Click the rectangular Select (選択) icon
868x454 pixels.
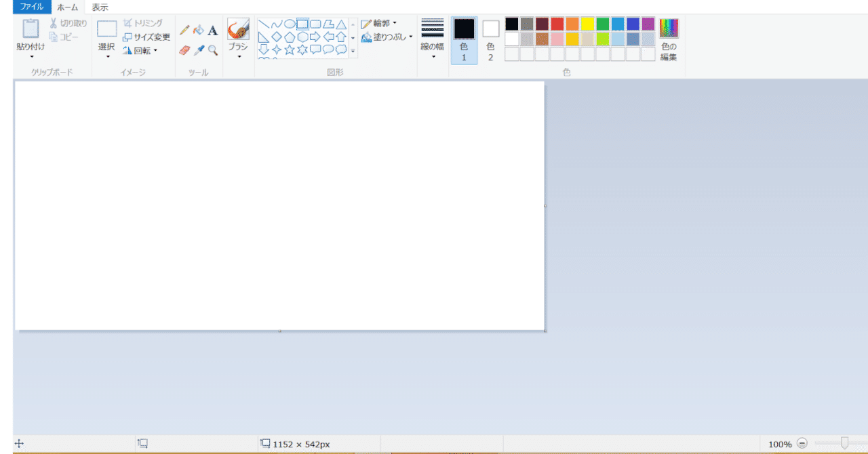(x=107, y=28)
